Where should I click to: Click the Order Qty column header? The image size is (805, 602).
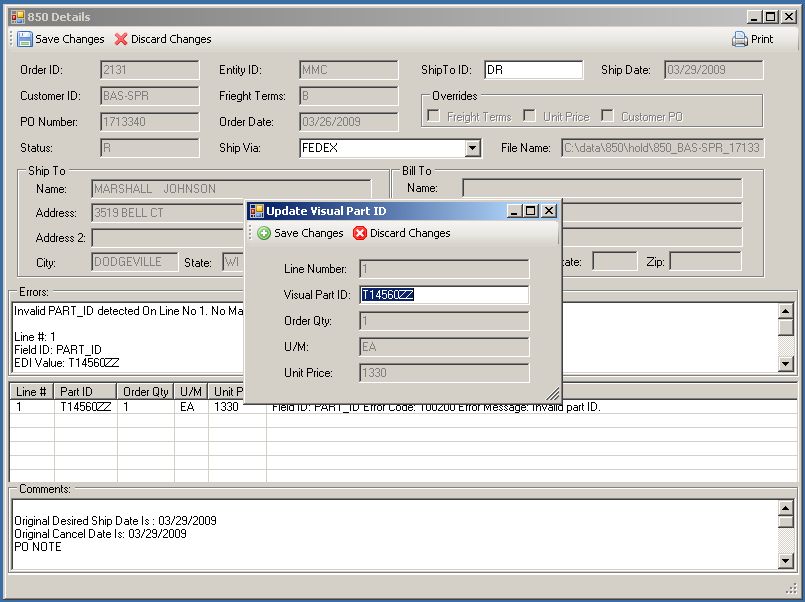click(x=146, y=392)
